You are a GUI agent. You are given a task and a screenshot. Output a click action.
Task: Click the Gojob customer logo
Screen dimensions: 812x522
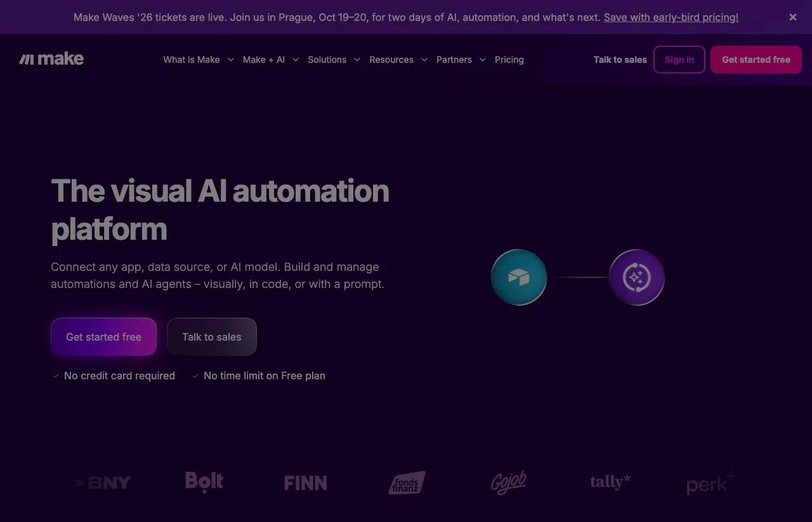509,482
